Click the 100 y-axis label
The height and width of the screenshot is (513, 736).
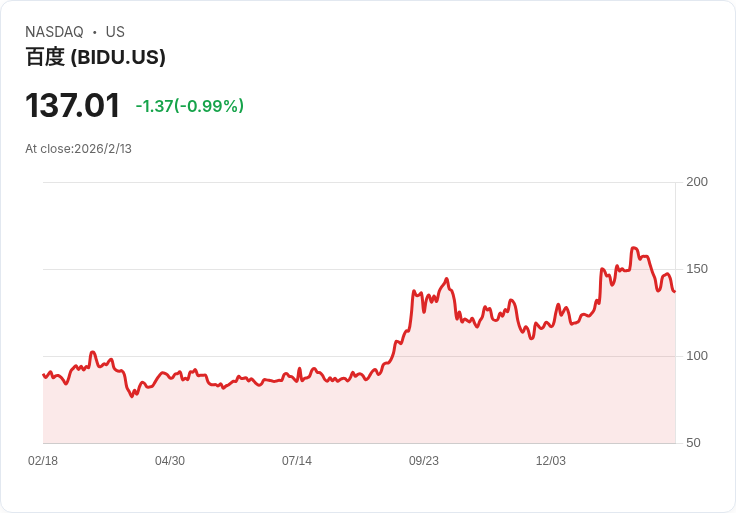point(697,356)
